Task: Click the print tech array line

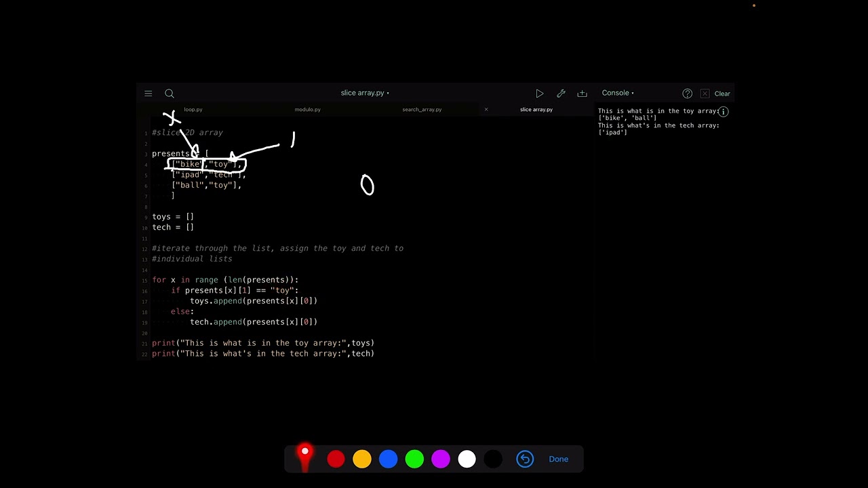Action: [x=263, y=354]
